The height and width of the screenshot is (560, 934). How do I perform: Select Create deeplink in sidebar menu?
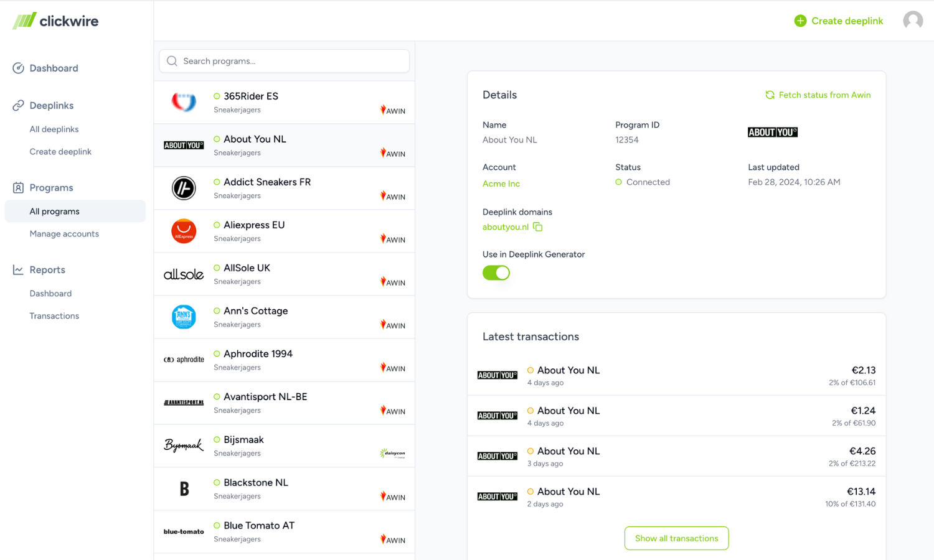[x=60, y=152]
